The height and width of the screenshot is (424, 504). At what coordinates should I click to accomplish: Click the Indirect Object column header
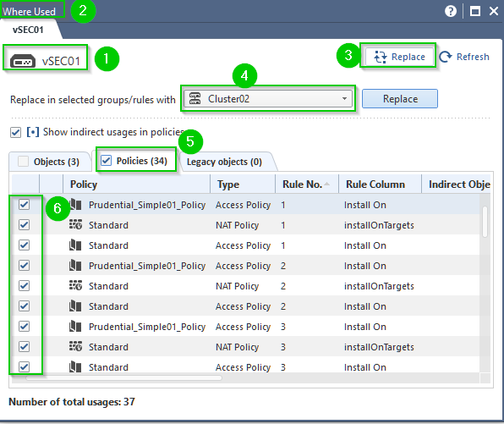point(456,184)
